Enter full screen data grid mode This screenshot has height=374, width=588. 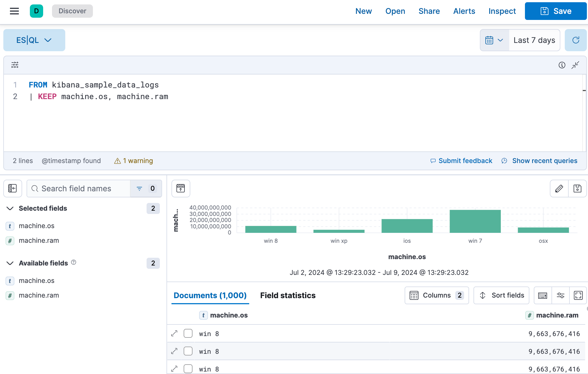coord(578,295)
